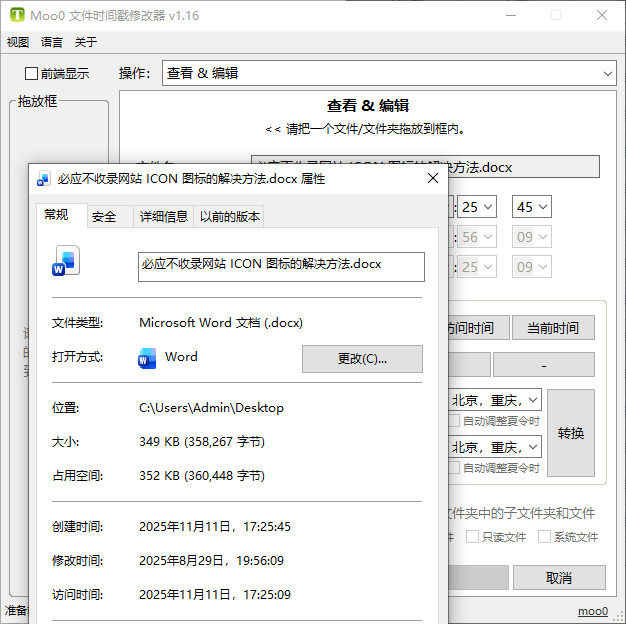626x624 pixels.
Task: Open the seconds dropdown in the 56 row
Action: tap(532, 237)
